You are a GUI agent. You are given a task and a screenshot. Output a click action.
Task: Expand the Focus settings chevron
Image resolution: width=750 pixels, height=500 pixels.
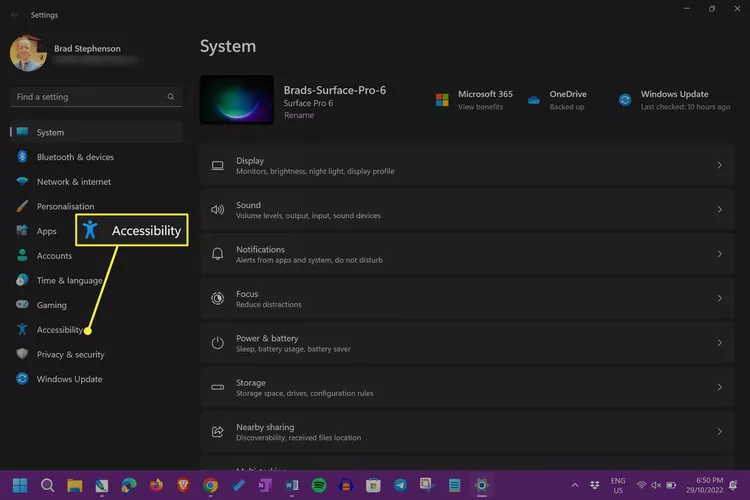coord(719,298)
